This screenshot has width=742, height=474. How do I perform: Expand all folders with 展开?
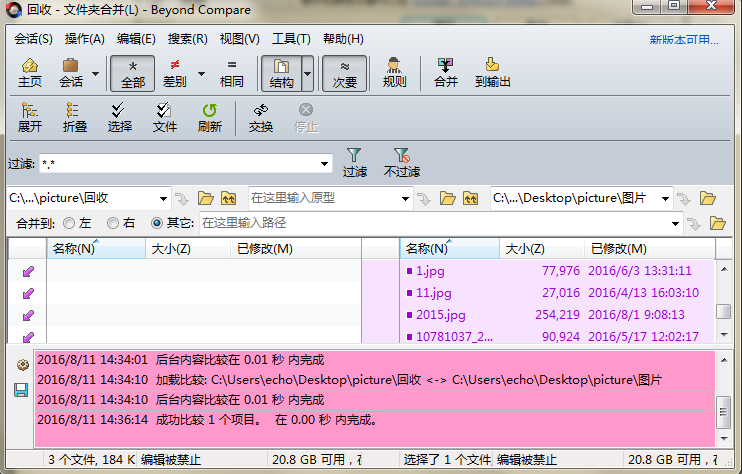click(30, 118)
